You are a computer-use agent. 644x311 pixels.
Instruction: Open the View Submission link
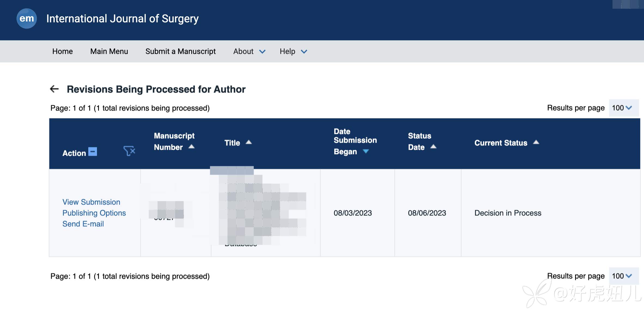[91, 202]
